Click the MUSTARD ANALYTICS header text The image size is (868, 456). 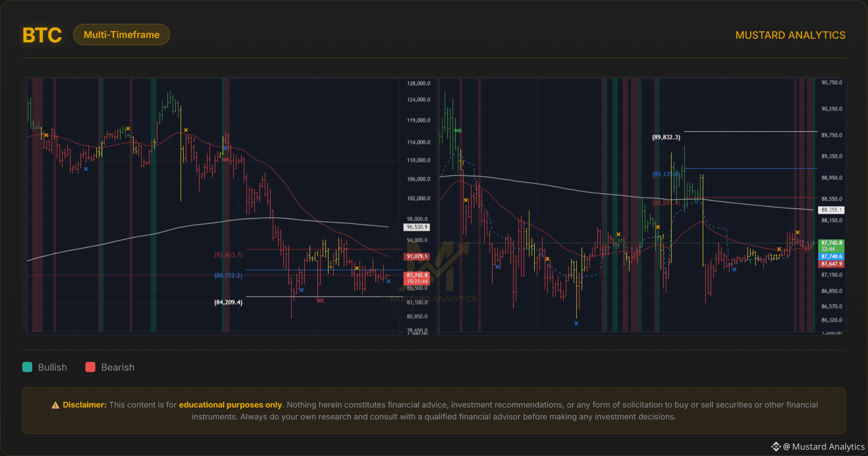click(x=790, y=35)
